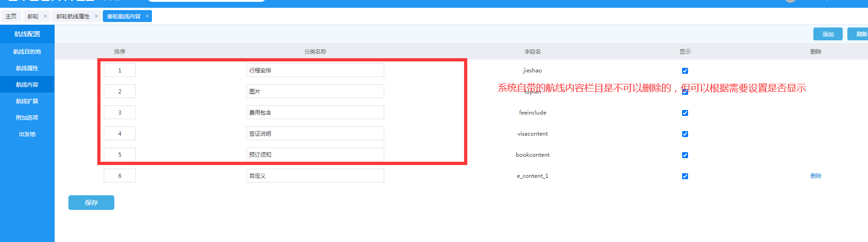Click the sort order field showing 6
This screenshot has height=242, width=868.
(x=120, y=176)
